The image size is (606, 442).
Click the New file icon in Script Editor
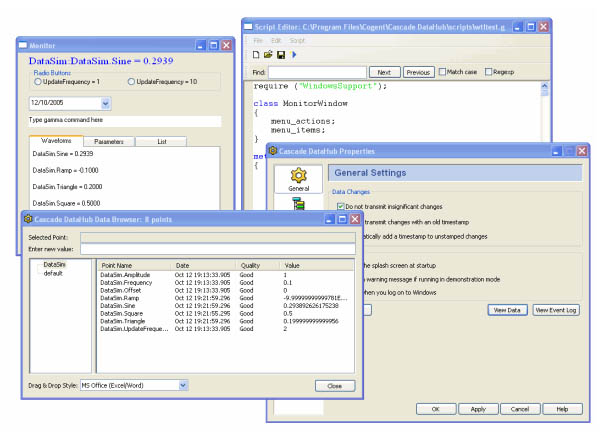256,55
